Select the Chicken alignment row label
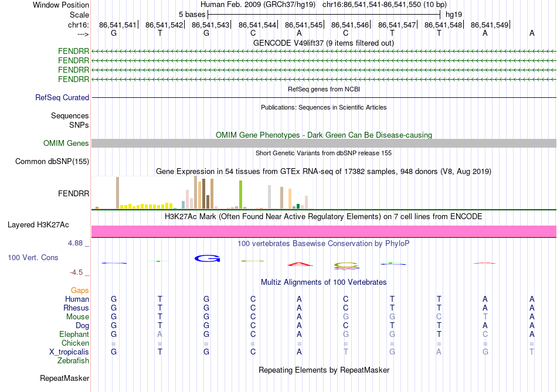Viewport: 557px width, 392px height. [75, 343]
